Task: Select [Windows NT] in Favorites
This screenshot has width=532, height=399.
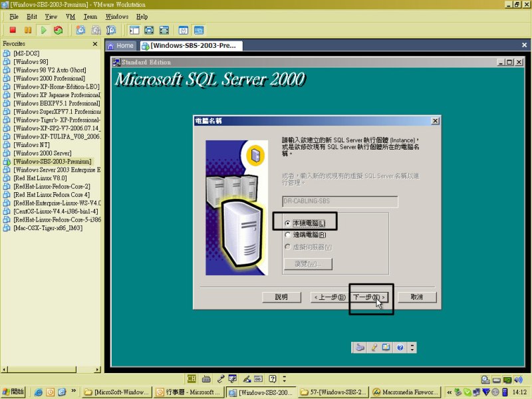Action: tap(31, 145)
